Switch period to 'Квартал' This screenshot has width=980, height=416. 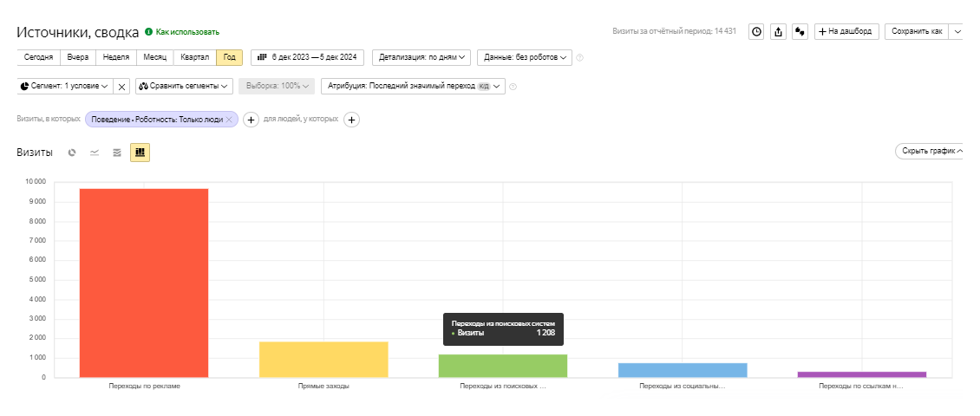[x=194, y=57]
